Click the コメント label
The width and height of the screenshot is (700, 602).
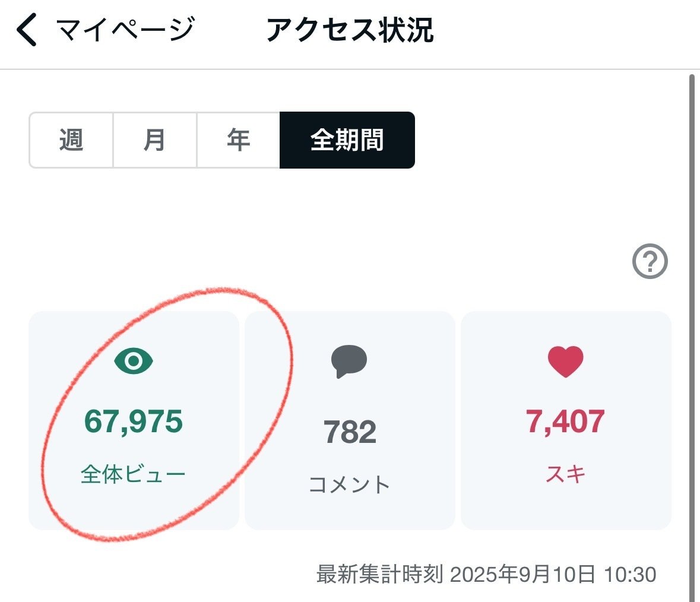[x=350, y=484]
